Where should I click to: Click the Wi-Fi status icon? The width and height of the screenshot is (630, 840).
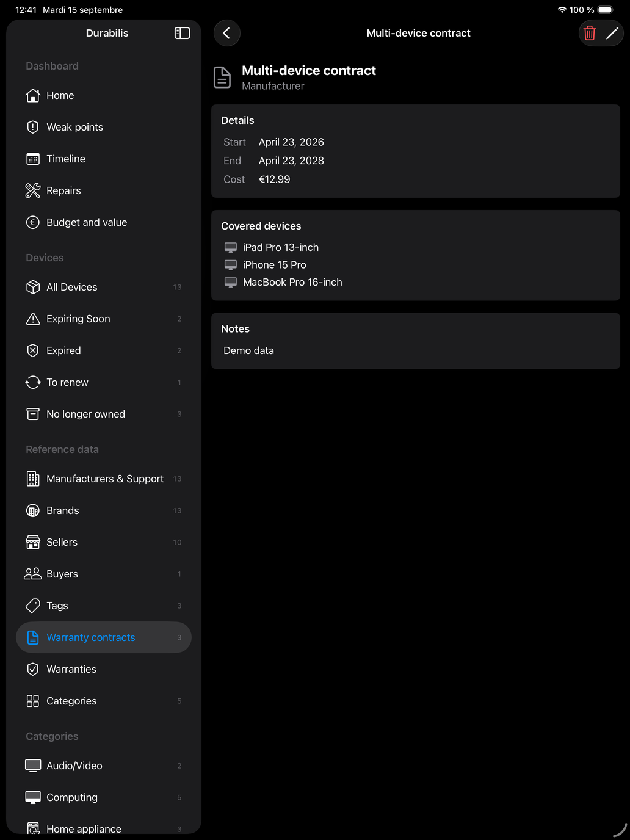[x=562, y=10]
